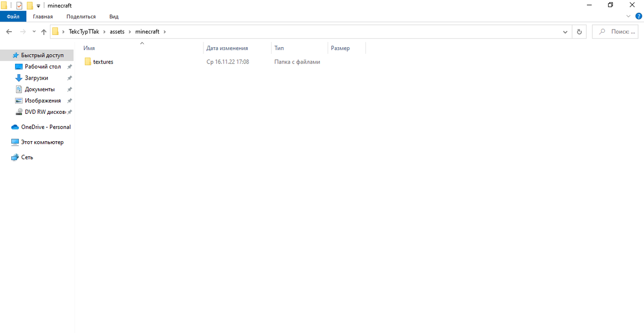Expand chevron between TekcTypTTak and assets
644x333 pixels.
[105, 32]
